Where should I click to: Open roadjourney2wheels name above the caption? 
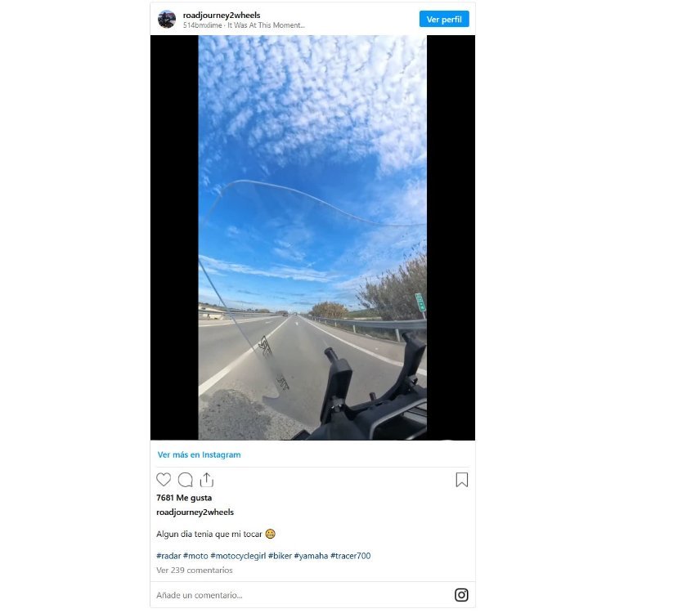click(x=195, y=512)
